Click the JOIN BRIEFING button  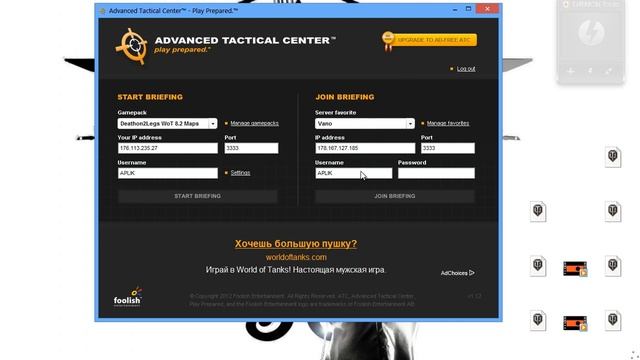395,196
